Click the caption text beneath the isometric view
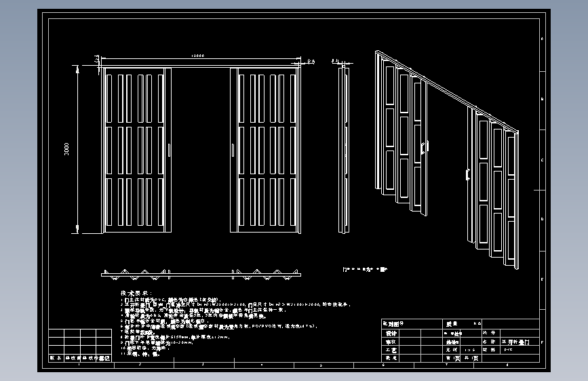 click(364, 269)
